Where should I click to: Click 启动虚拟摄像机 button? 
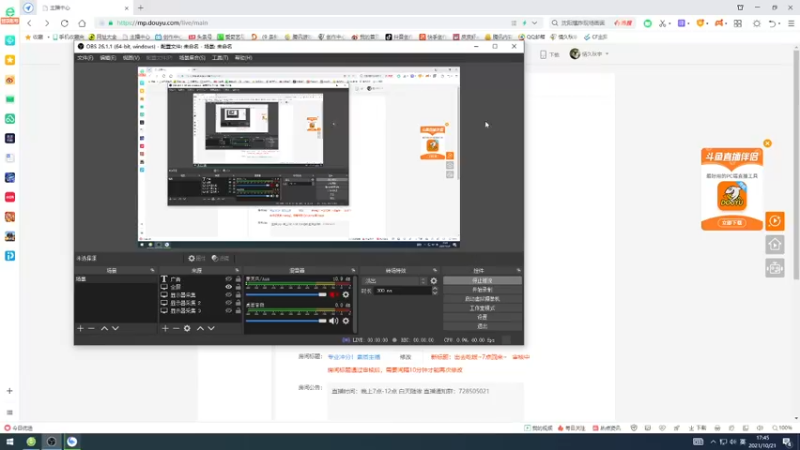(x=482, y=299)
